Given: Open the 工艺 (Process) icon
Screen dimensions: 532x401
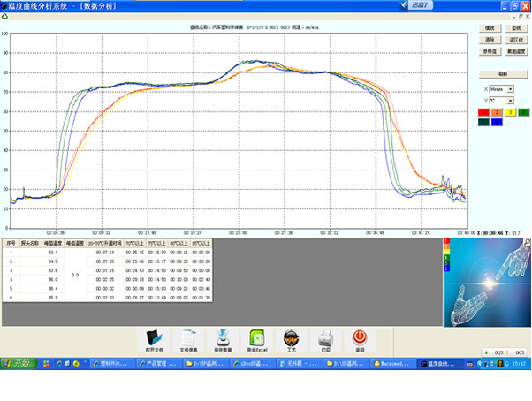Looking at the screenshot, I should point(291,338).
